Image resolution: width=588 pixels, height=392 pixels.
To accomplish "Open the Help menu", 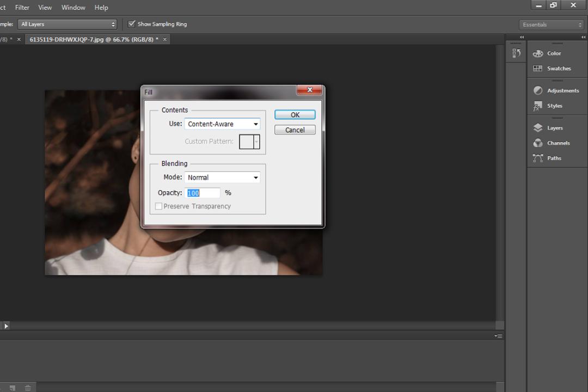I will pos(101,8).
